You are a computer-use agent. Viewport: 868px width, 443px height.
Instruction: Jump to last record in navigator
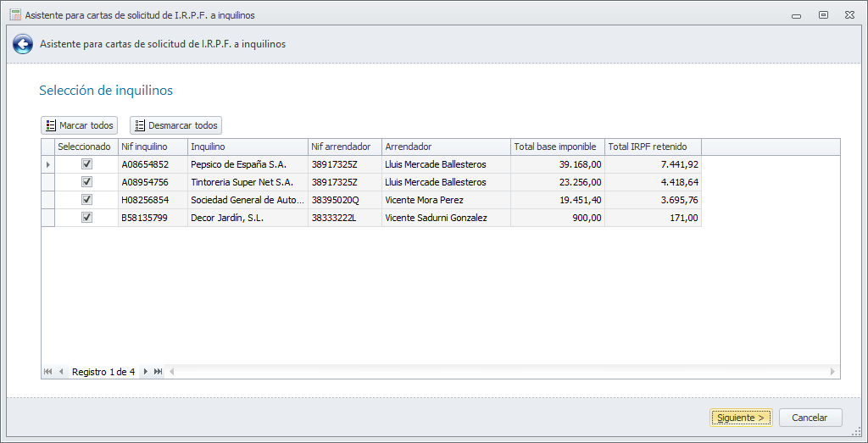coord(159,372)
